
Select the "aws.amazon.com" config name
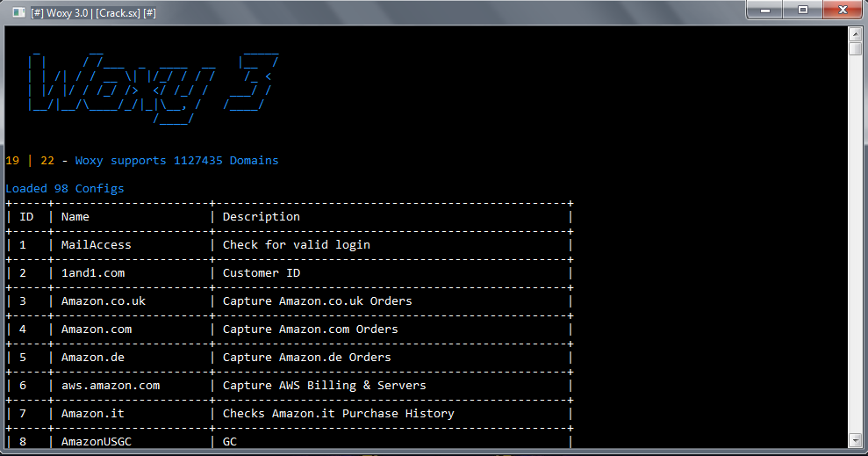tap(111, 386)
